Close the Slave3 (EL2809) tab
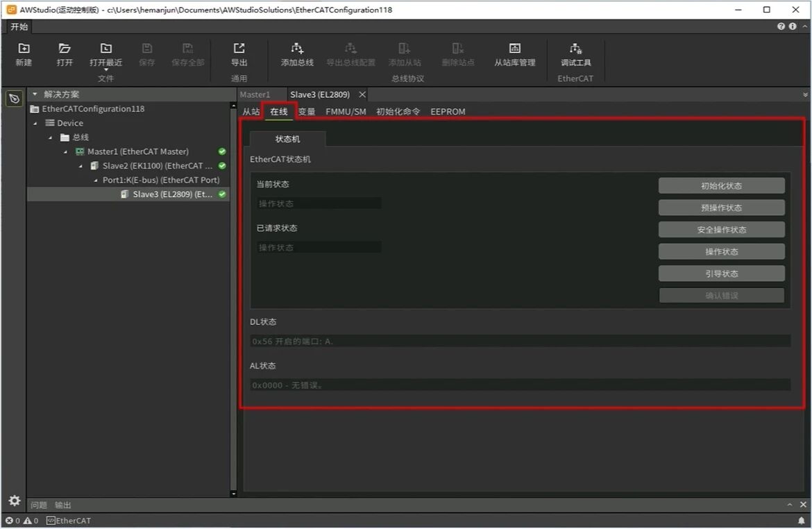 point(362,94)
